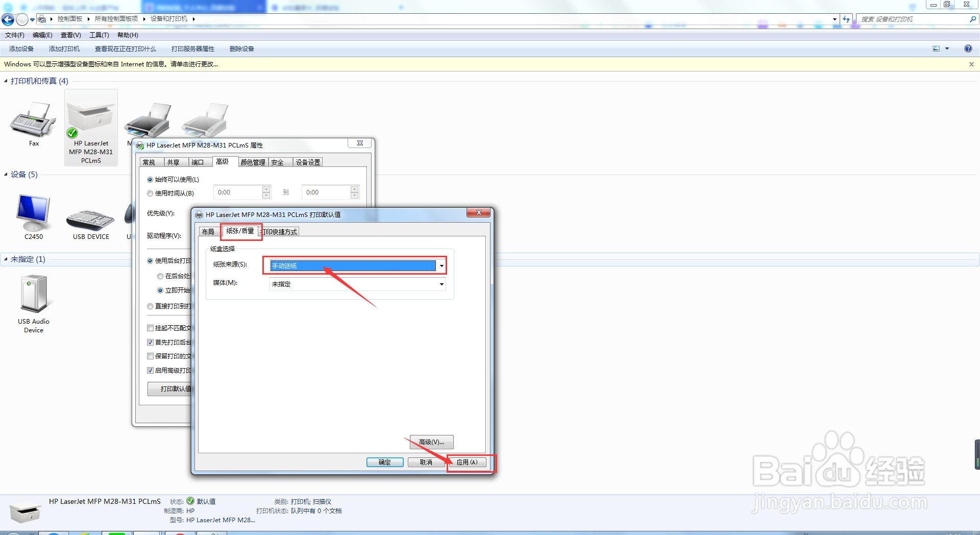Select 使用后台打印 radio button

(x=150, y=261)
